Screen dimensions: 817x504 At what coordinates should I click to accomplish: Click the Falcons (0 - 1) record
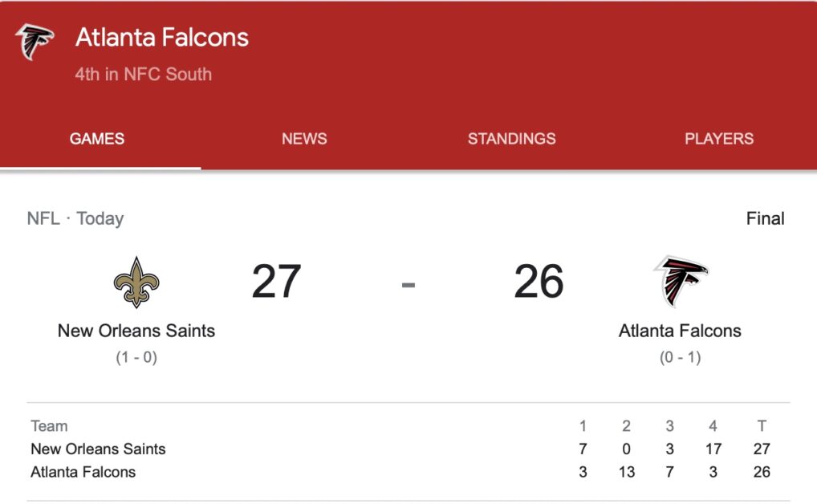[681, 357]
